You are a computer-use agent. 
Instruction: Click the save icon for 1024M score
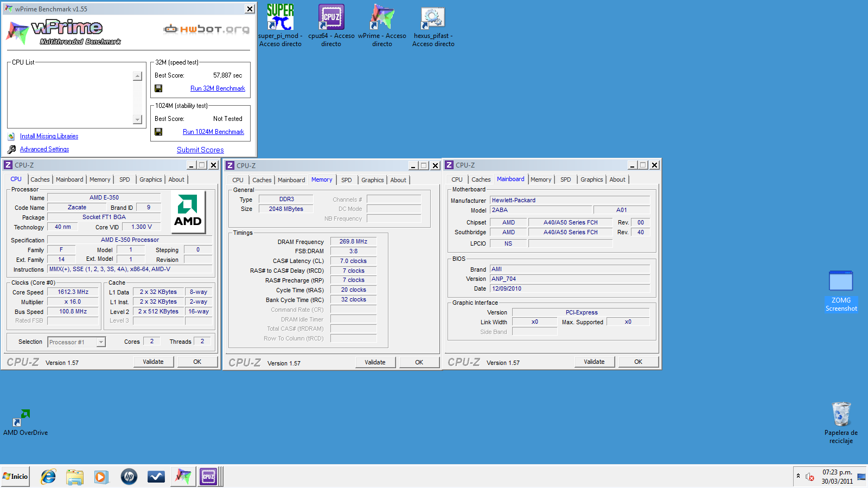pyautogui.click(x=158, y=132)
